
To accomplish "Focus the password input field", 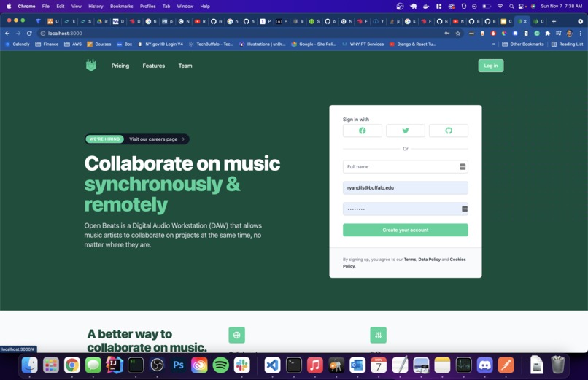I will click(406, 209).
